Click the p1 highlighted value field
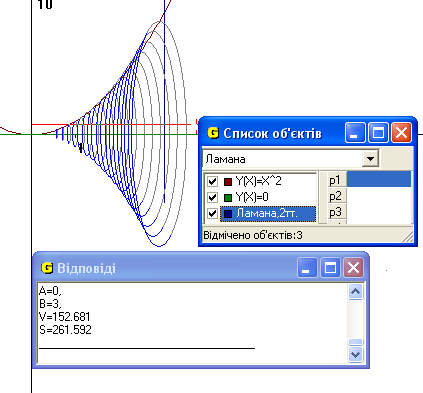 (379, 179)
